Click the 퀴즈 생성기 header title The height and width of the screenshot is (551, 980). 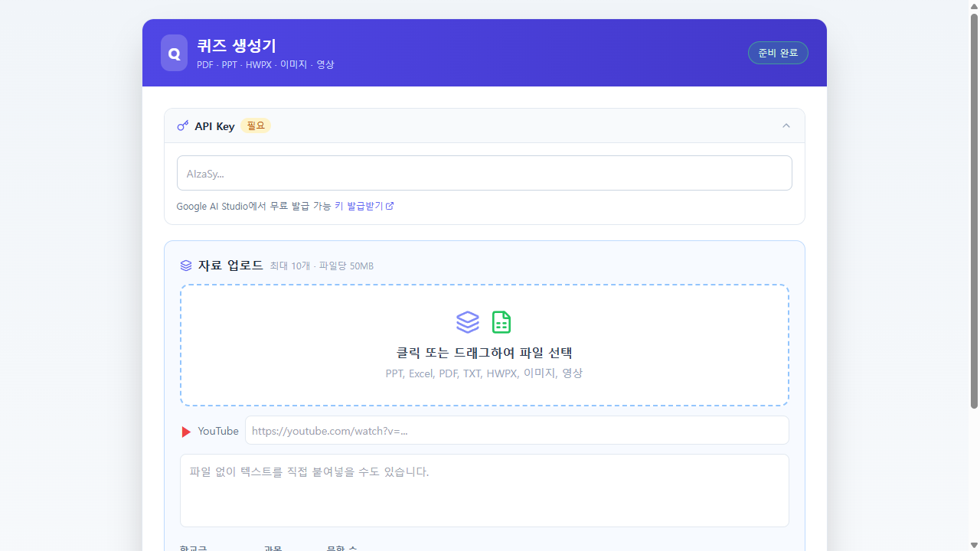237,46
